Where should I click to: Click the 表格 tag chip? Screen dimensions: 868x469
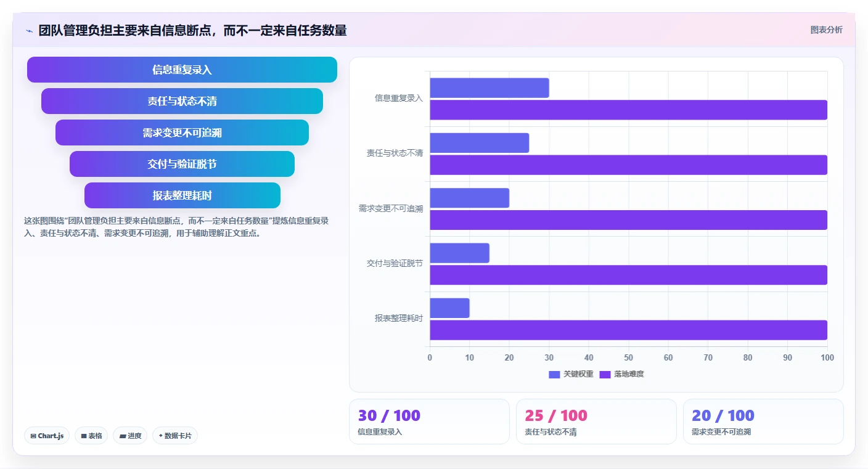pyautogui.click(x=91, y=436)
